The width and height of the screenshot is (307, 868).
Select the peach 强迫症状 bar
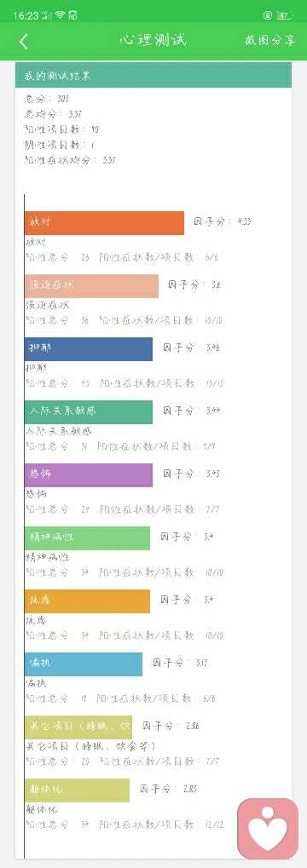pyautogui.click(x=91, y=285)
